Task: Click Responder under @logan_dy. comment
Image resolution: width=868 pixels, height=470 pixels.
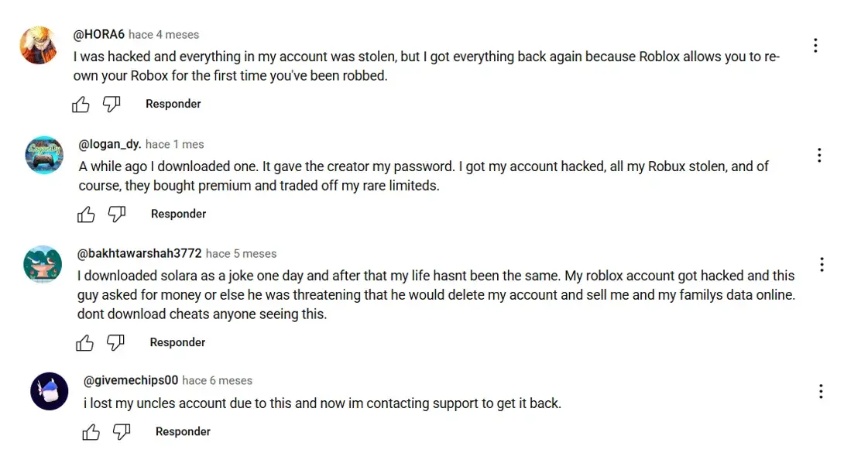Action: 179,214
